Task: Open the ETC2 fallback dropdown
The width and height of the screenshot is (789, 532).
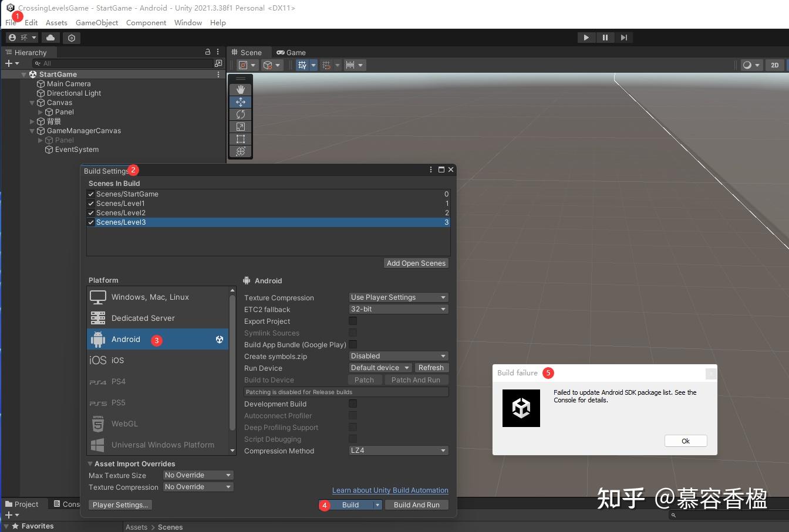Action: pos(398,309)
